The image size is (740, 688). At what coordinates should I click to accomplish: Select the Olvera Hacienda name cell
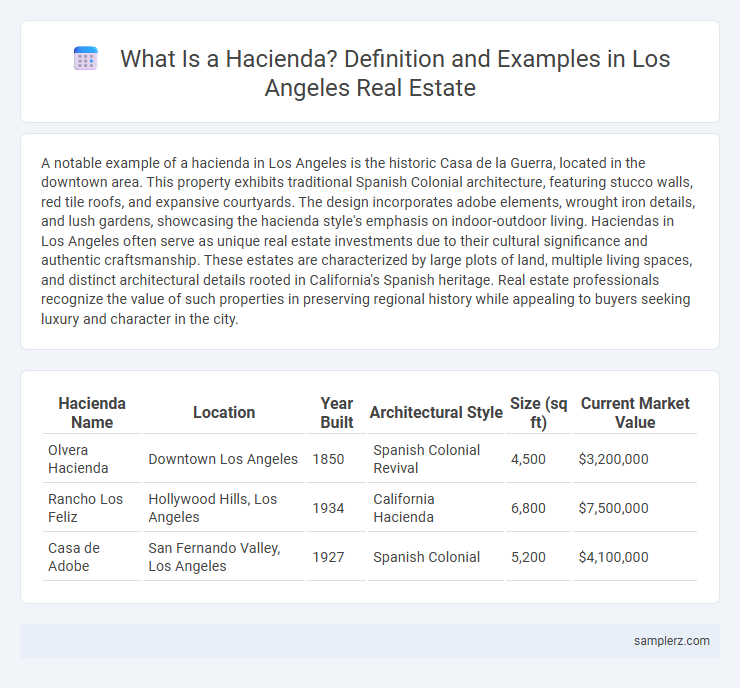(x=92, y=459)
